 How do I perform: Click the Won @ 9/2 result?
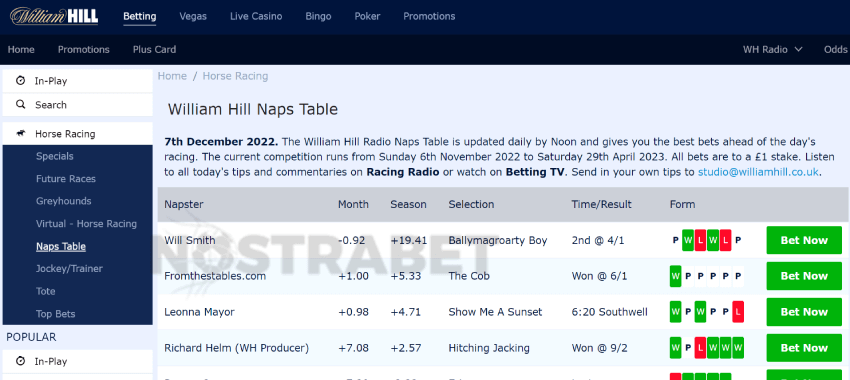point(599,348)
